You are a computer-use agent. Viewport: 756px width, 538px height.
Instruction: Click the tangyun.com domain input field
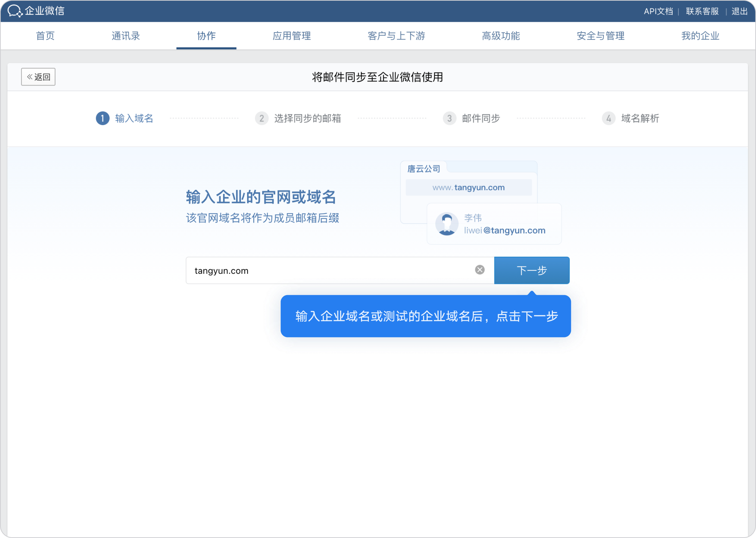pos(326,270)
